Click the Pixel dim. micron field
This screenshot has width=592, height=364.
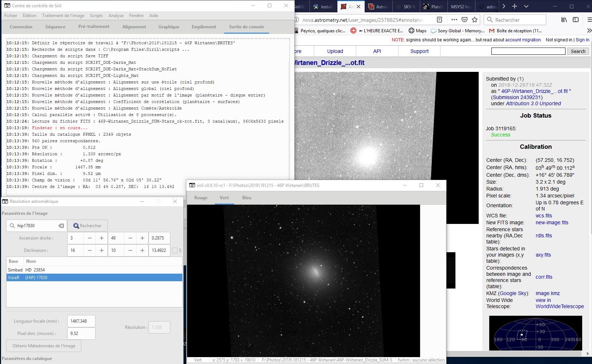(x=81, y=334)
